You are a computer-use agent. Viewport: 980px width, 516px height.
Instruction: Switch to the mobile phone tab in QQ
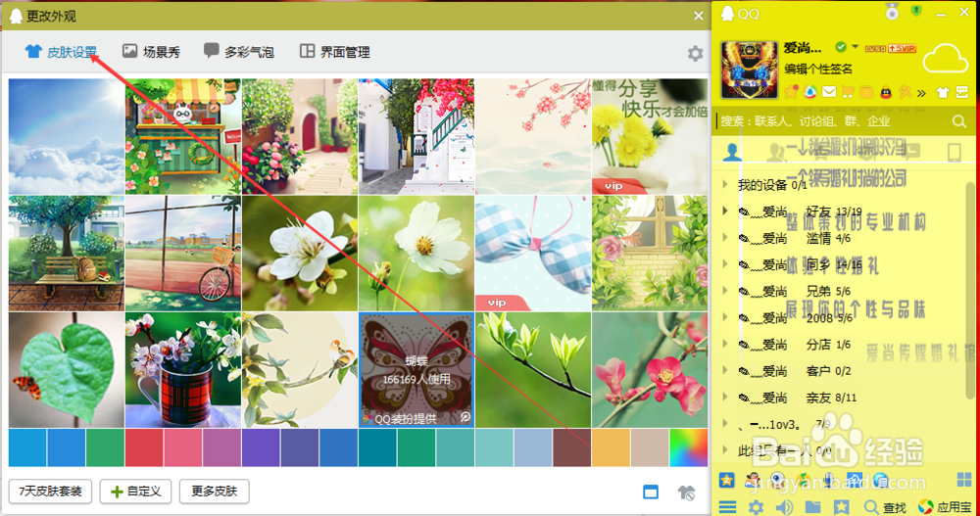(955, 152)
